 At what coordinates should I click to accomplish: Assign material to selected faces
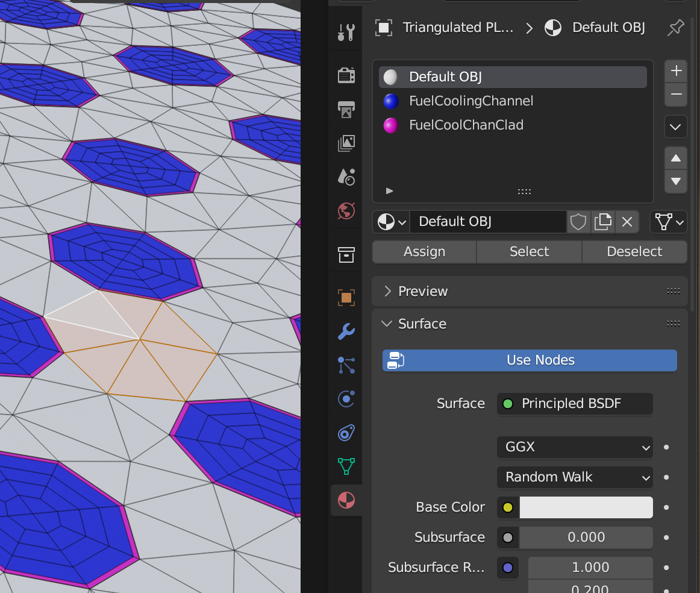click(x=424, y=252)
